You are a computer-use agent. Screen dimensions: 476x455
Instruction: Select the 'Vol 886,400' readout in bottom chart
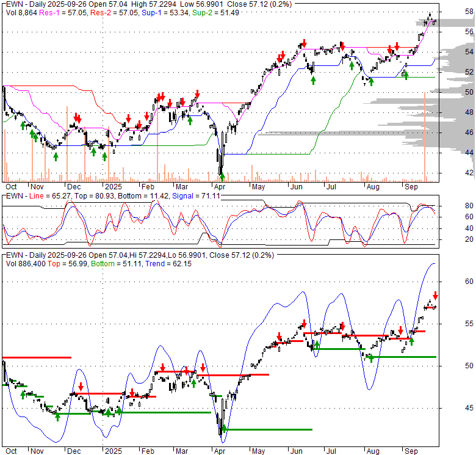click(x=26, y=264)
